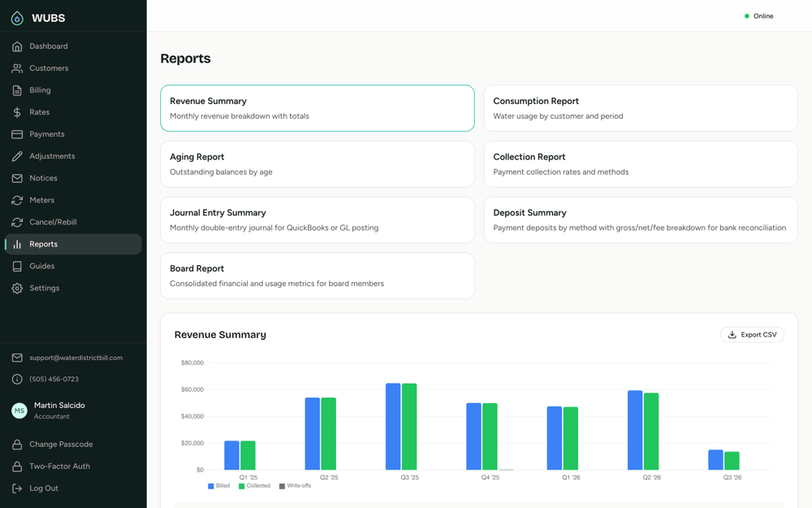Click the Log Out arrow icon
This screenshot has width=812, height=508.
point(17,488)
